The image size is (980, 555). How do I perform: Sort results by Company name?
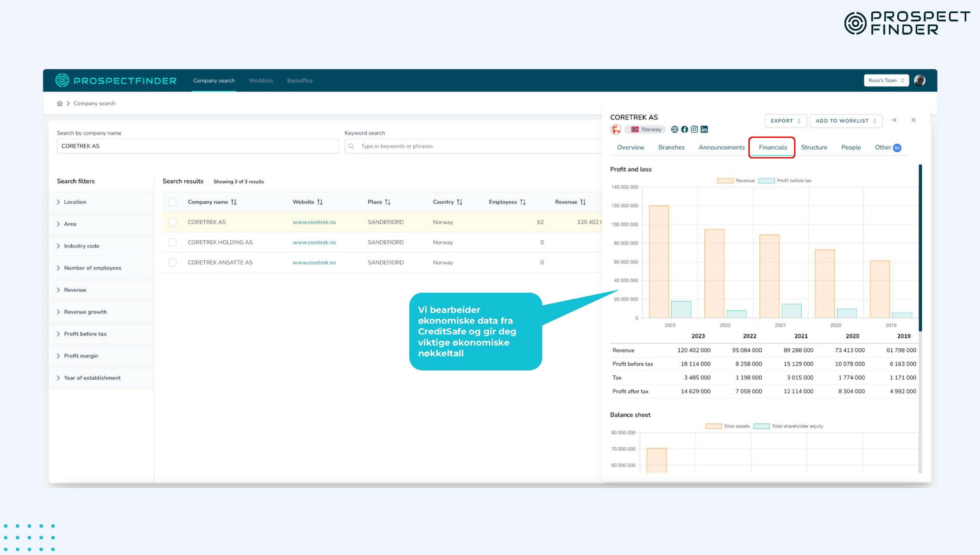(x=234, y=202)
